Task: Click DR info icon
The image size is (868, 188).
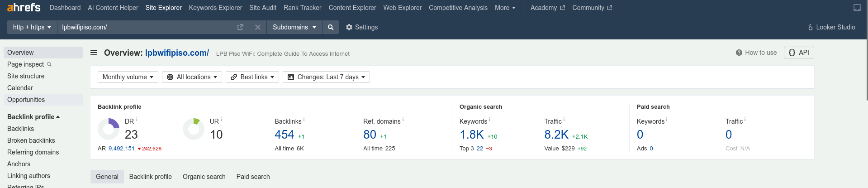Action: click(136, 120)
